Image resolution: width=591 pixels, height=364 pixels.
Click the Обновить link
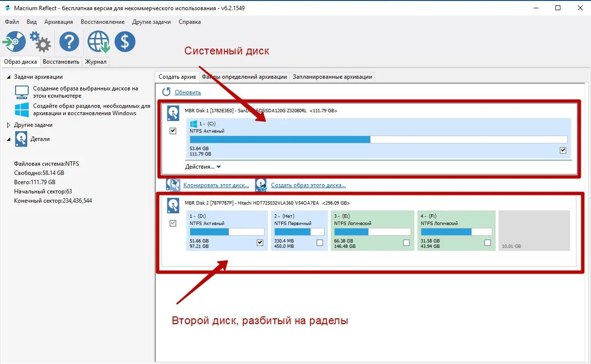[188, 92]
